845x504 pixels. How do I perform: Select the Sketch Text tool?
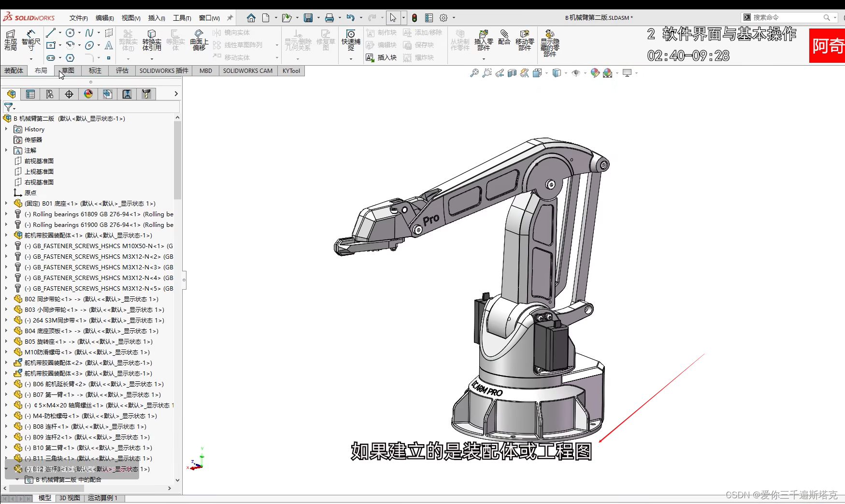pyautogui.click(x=109, y=45)
